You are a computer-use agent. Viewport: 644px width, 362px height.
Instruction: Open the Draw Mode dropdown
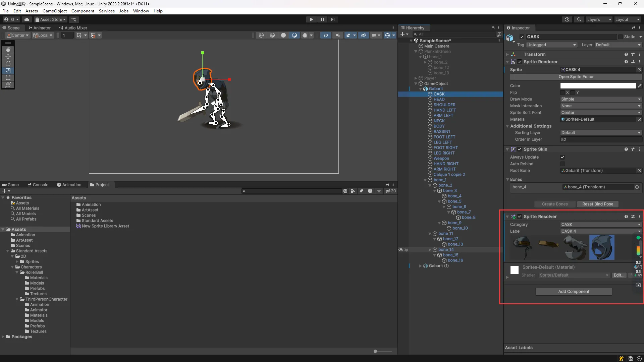600,99
